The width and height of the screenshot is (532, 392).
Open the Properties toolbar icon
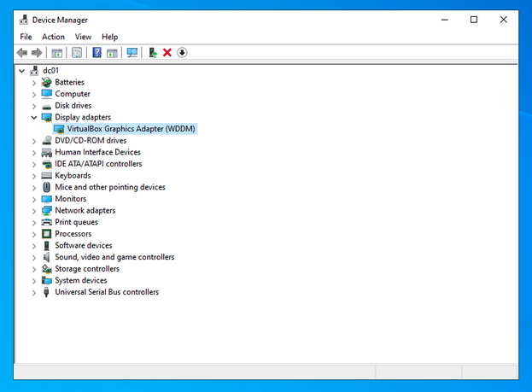click(x=77, y=53)
